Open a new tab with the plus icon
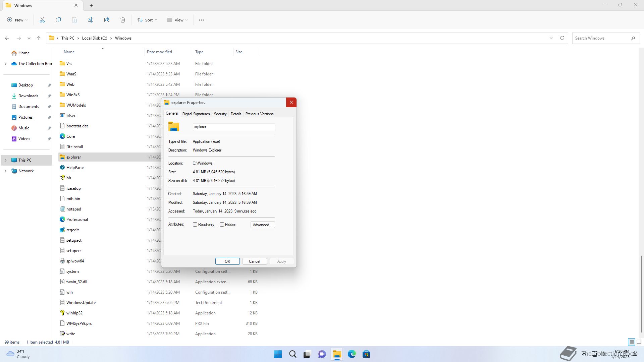This screenshot has height=362, width=644. [x=91, y=5]
